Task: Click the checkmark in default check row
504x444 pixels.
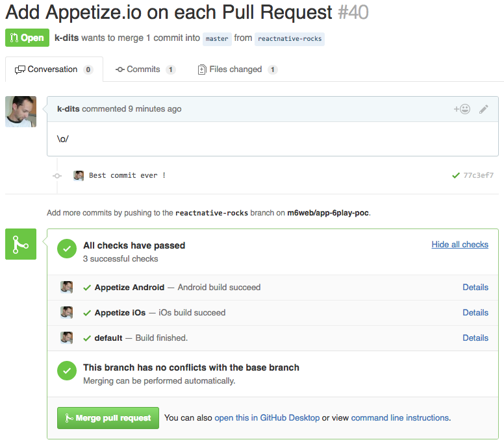Action: 87,338
